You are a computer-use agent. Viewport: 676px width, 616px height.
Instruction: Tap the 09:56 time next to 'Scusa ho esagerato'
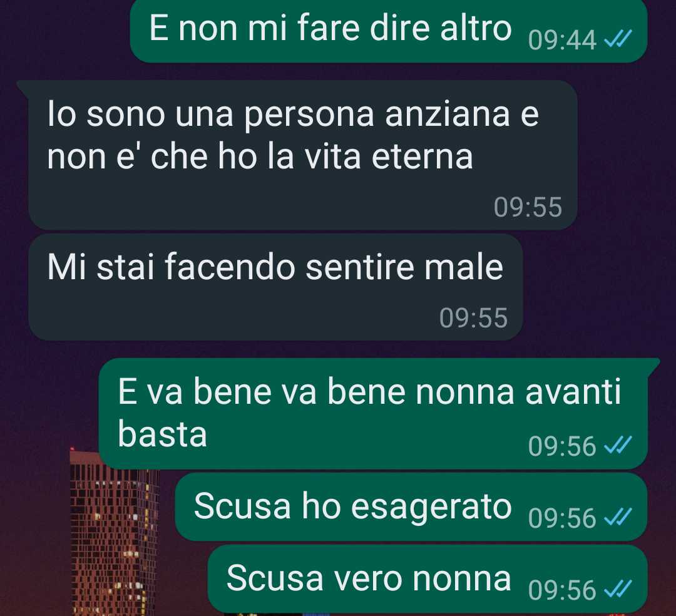562,518
